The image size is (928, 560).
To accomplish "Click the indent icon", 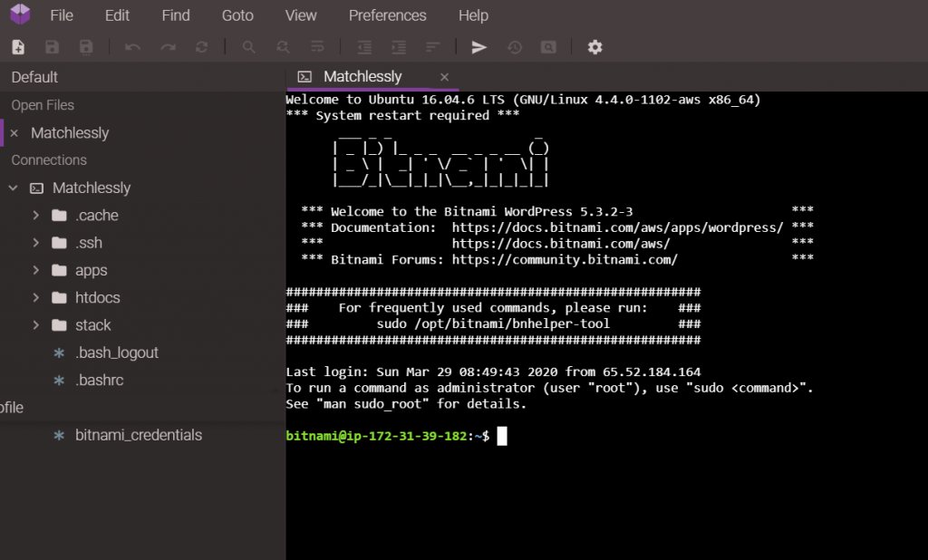I will coord(399,47).
